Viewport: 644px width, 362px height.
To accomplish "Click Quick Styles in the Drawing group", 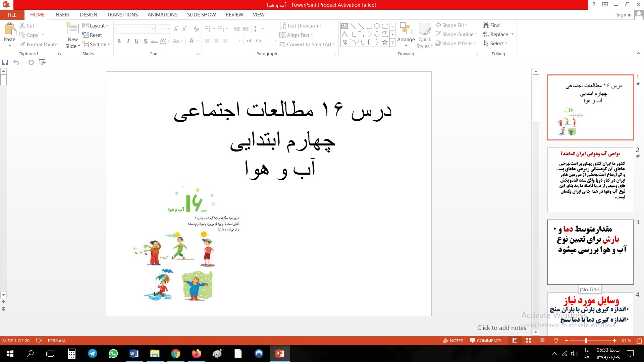I will [424, 35].
